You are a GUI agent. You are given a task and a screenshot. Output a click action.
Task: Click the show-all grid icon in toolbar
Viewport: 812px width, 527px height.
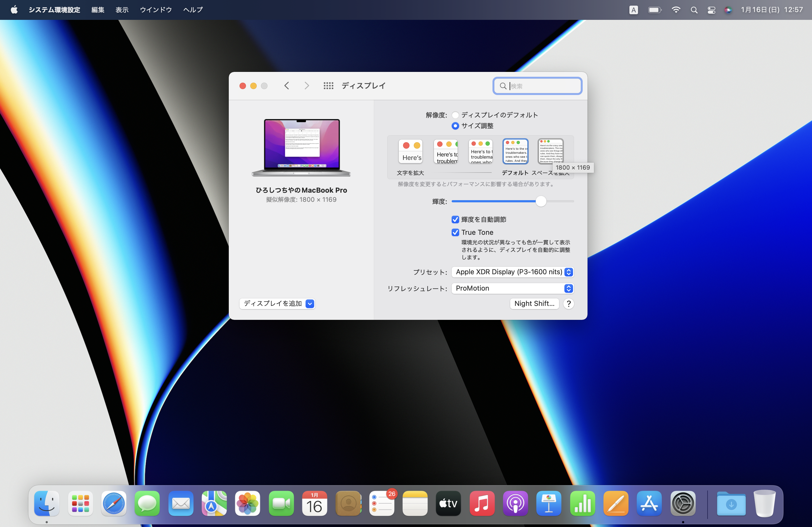coord(328,86)
